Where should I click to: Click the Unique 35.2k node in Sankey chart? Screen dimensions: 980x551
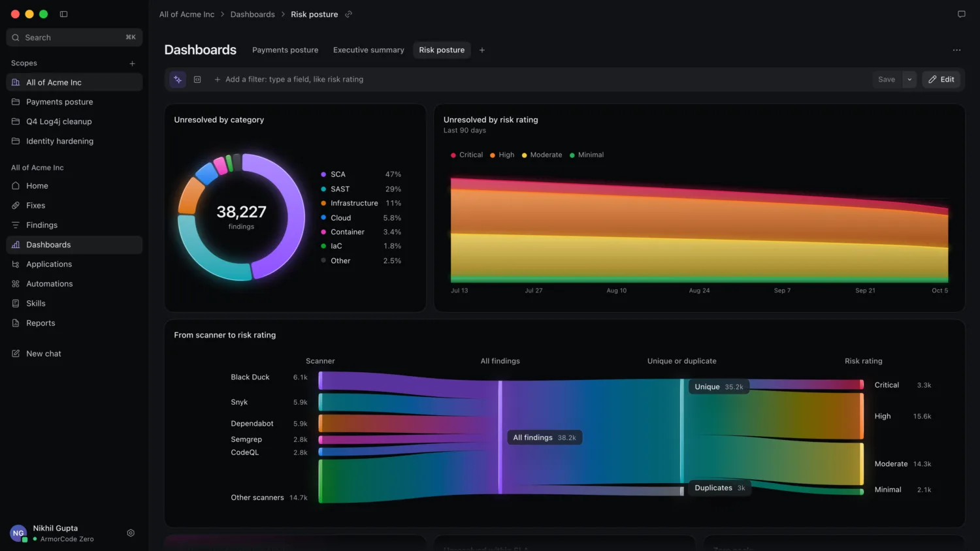(x=719, y=387)
